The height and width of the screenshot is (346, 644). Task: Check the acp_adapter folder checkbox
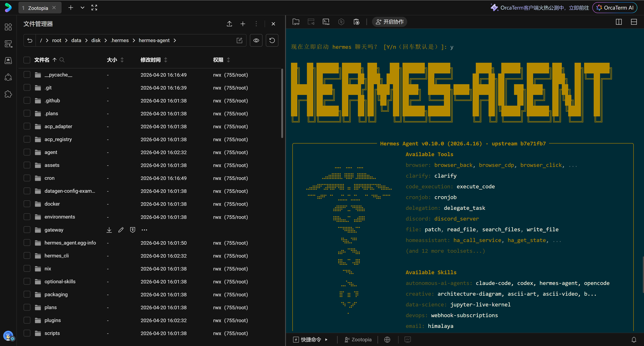27,126
